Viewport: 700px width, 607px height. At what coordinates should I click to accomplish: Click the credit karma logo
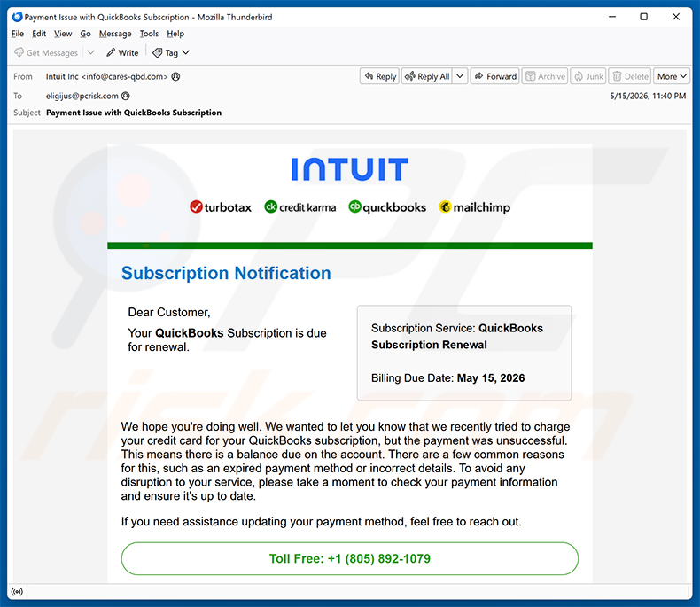pyautogui.click(x=300, y=207)
